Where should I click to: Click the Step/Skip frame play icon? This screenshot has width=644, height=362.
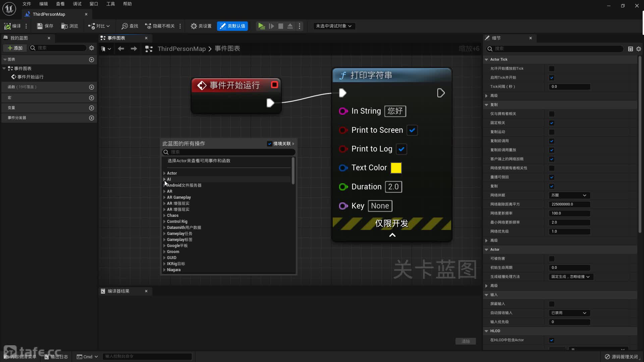tap(271, 26)
